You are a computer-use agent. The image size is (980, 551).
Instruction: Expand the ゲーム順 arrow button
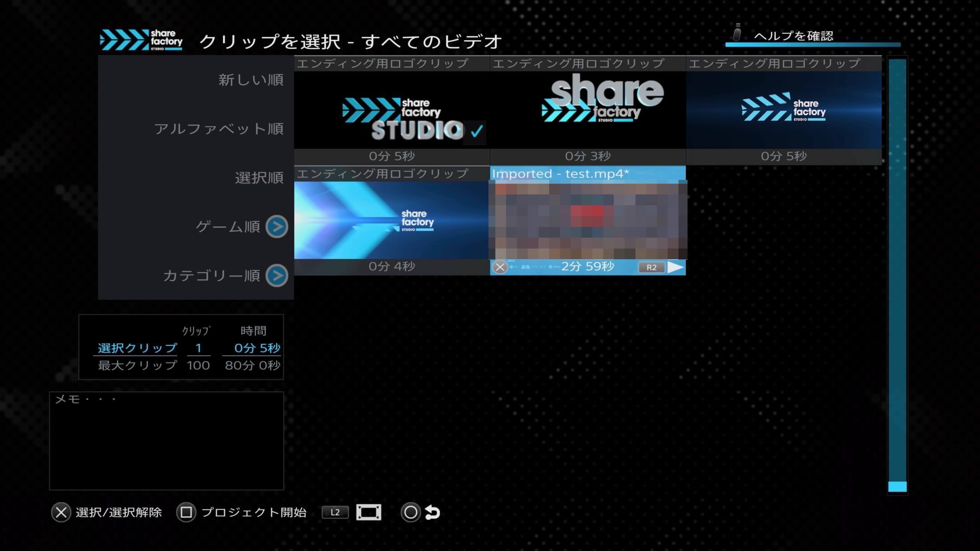277,227
